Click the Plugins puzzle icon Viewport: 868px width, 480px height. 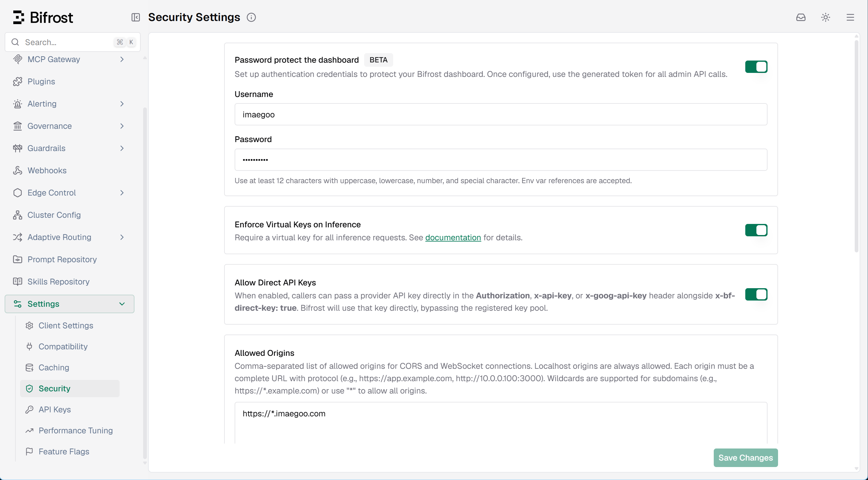18,82
